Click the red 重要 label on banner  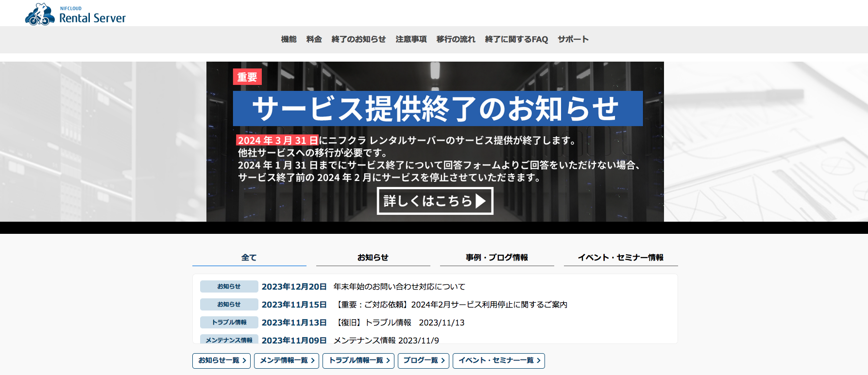(247, 77)
